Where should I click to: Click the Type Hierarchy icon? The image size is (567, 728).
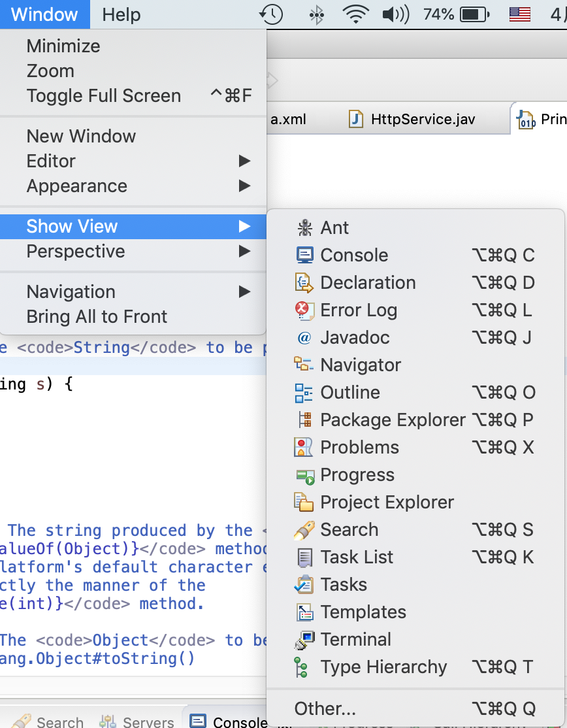(x=302, y=667)
